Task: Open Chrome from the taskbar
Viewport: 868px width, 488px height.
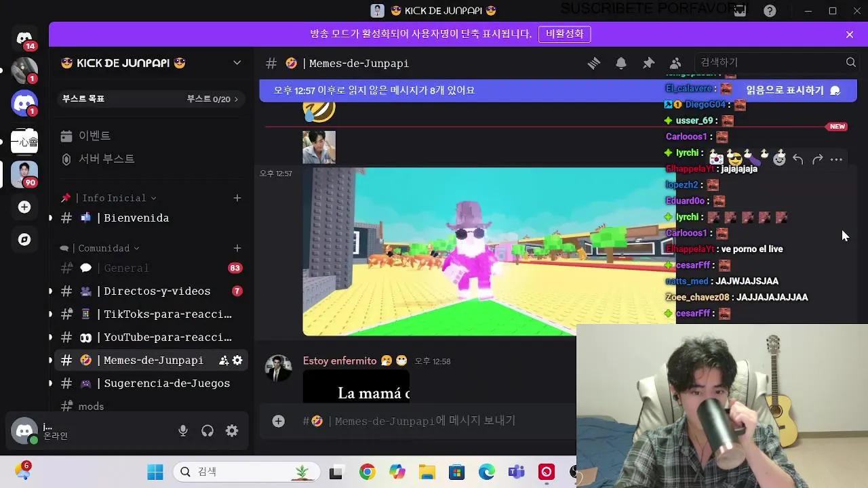Action: [x=367, y=472]
